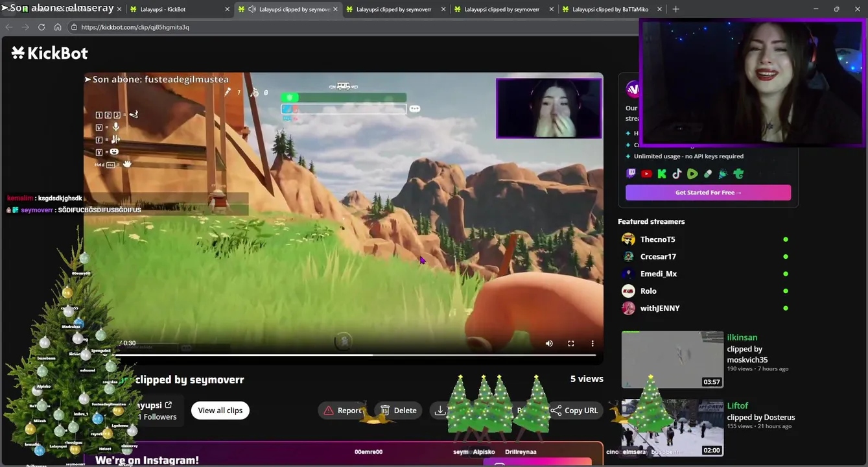Click '190 views • 7 hours ago' text

pos(758,369)
